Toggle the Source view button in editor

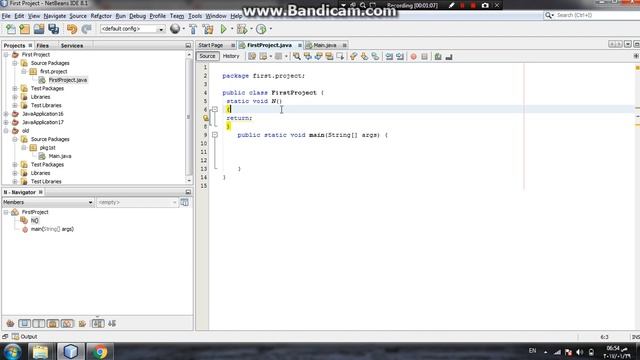[207, 56]
